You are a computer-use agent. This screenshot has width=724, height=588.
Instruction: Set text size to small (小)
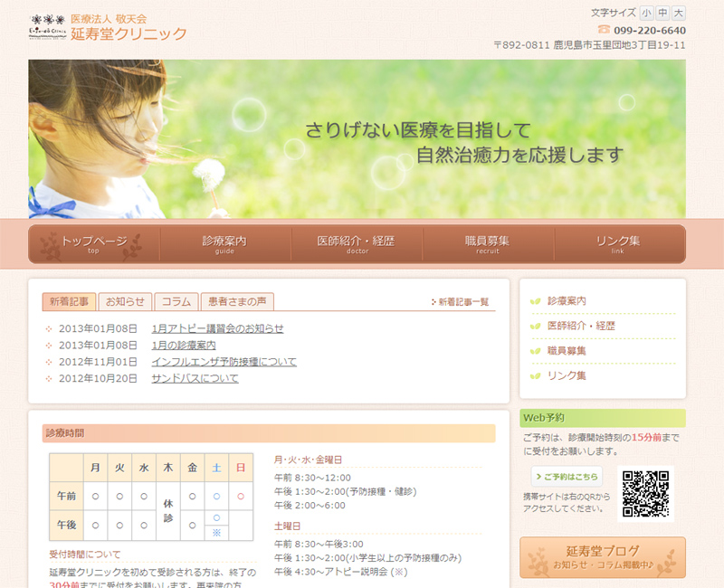[x=646, y=13]
